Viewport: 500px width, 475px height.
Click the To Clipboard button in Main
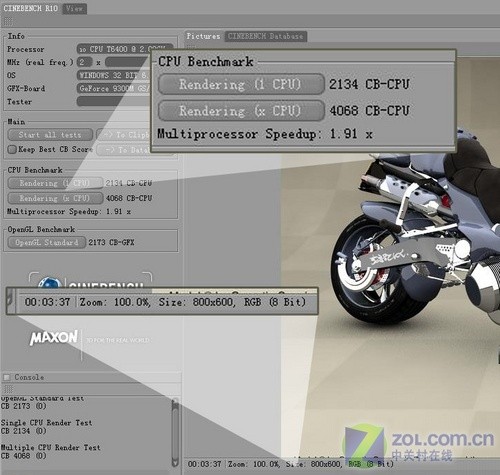coord(123,135)
